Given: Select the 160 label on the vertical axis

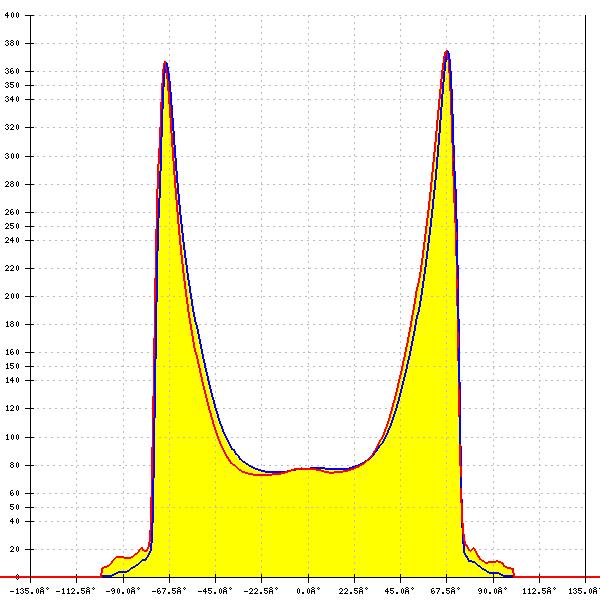Looking at the screenshot, I should tap(12, 352).
